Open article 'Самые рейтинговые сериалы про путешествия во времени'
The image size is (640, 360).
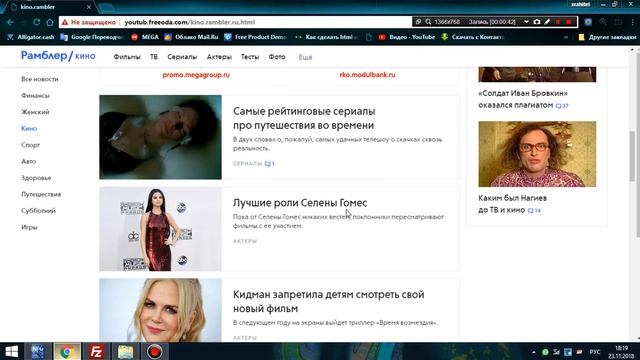[x=304, y=118]
